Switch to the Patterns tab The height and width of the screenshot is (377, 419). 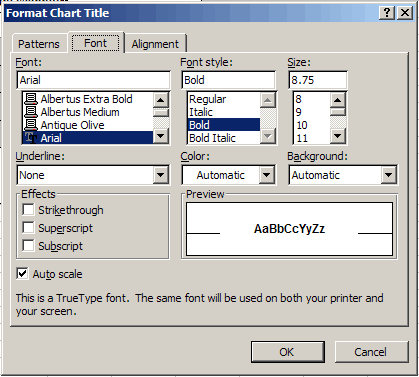coord(39,44)
